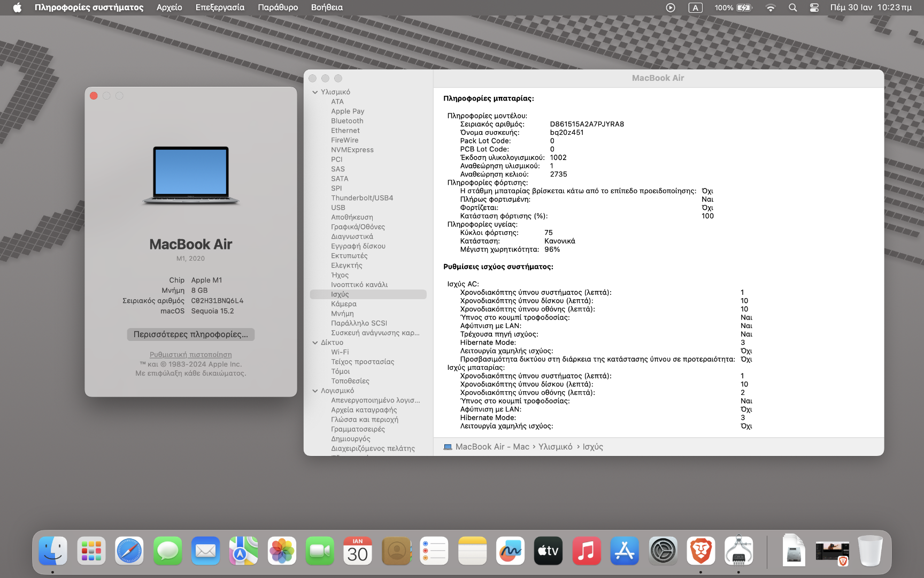Click the Wi-Fi status icon
Screen dimensions: 924x578
pos(771,7)
